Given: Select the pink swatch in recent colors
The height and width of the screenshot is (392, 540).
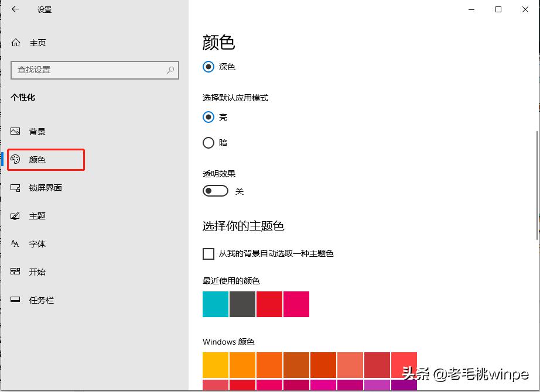Looking at the screenshot, I should (x=296, y=304).
